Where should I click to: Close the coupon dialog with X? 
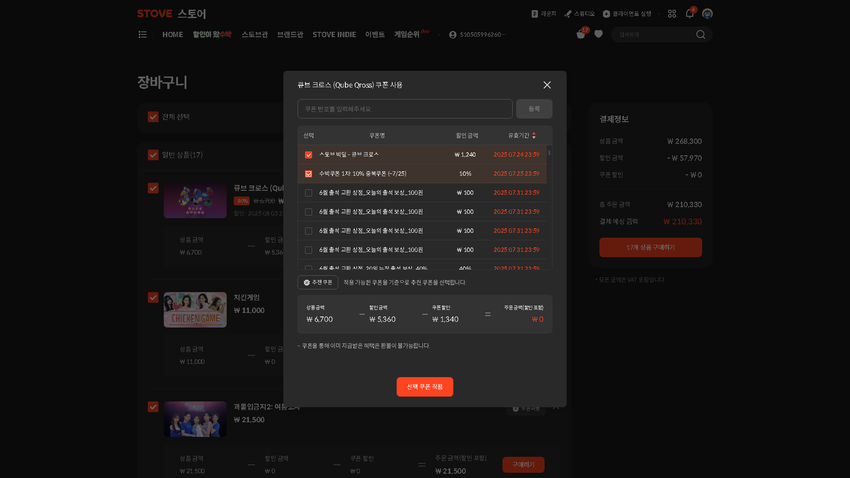point(547,85)
